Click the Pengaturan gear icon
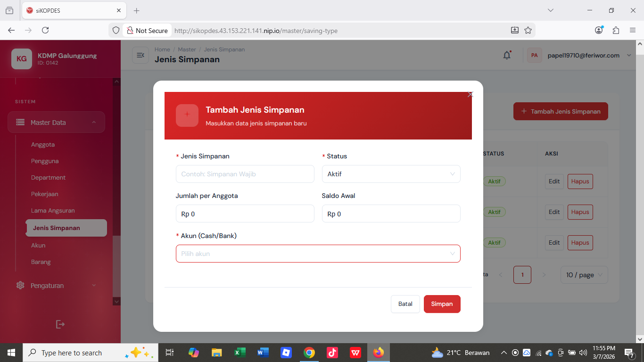This screenshot has height=362, width=644. [20, 285]
